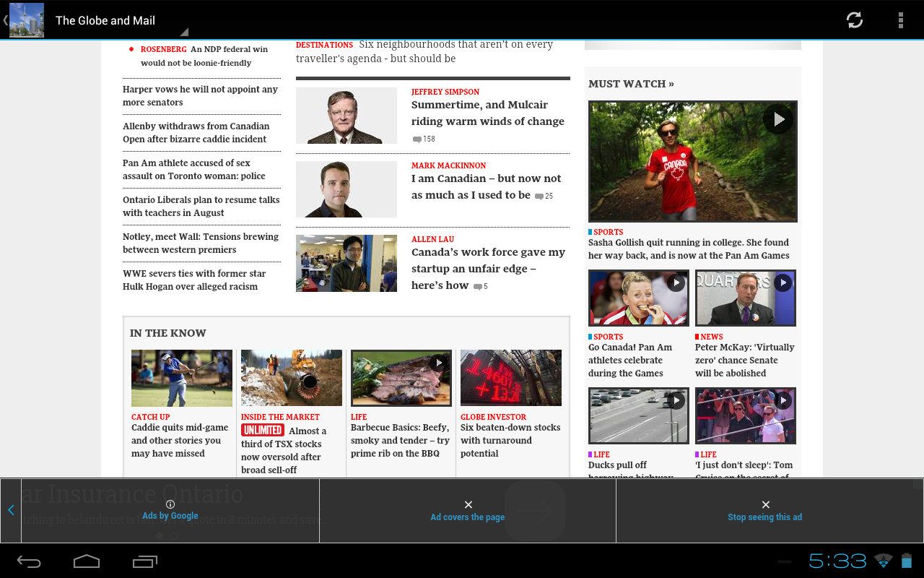The image size is (924, 578).
Task: Open 'Allenby withdraws from Canadian Open' story
Action: tap(196, 133)
